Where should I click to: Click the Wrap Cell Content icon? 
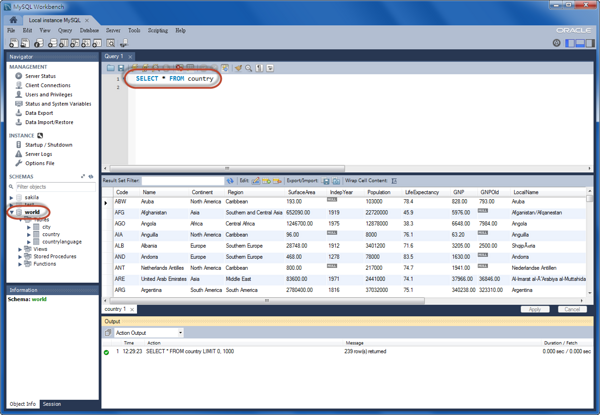395,181
